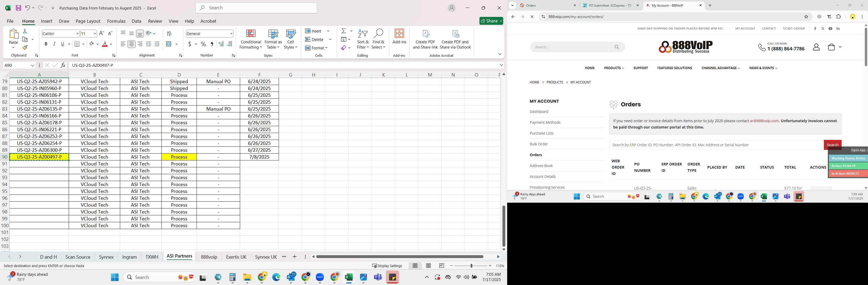Screen dimensions: 868x285
Task: Click the AutoSum sigma icon
Action: click(344, 31)
